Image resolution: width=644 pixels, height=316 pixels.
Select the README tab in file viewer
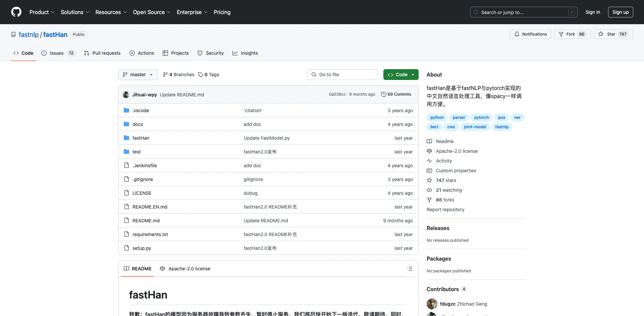(138, 269)
